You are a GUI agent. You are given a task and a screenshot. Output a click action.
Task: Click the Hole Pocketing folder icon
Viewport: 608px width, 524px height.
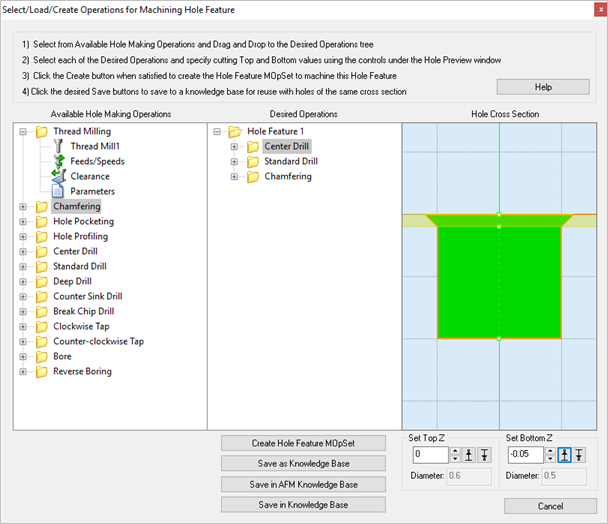coord(41,221)
